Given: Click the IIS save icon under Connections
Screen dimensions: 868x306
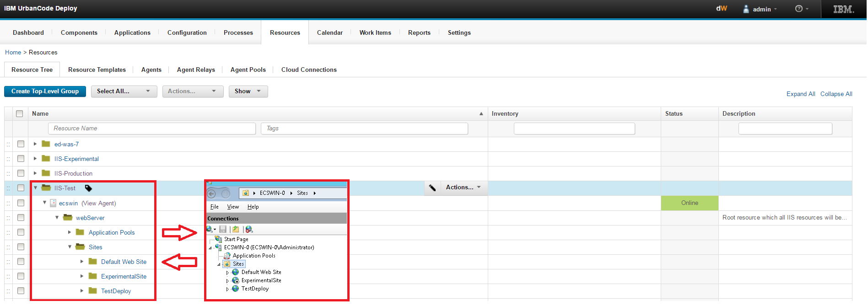Looking at the screenshot, I should pos(223,229).
